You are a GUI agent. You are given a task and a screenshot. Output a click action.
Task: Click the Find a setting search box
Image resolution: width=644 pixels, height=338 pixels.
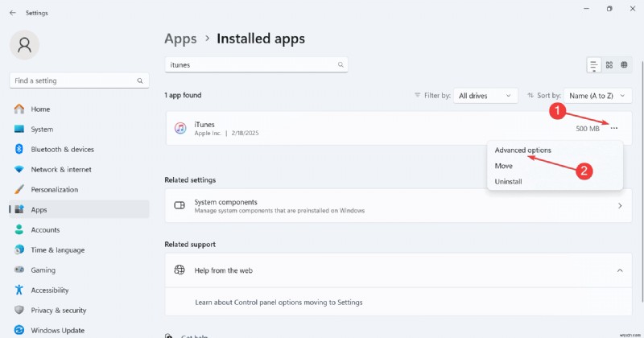[x=79, y=80]
